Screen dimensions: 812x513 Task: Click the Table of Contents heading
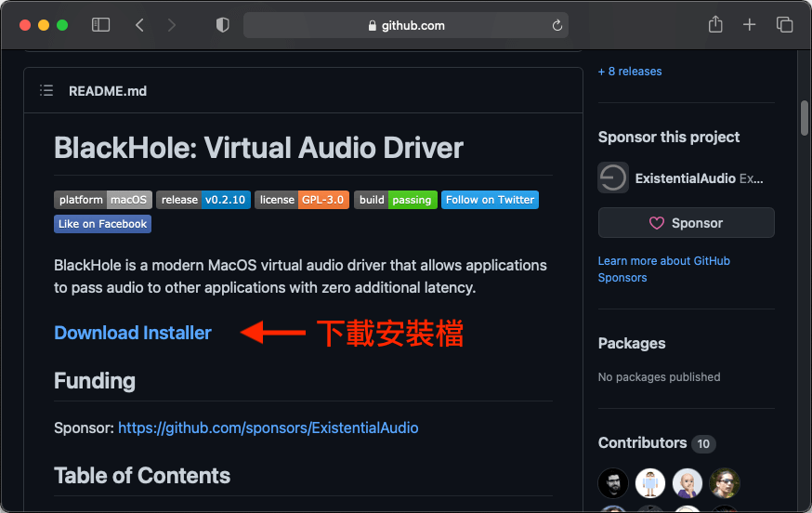(142, 476)
